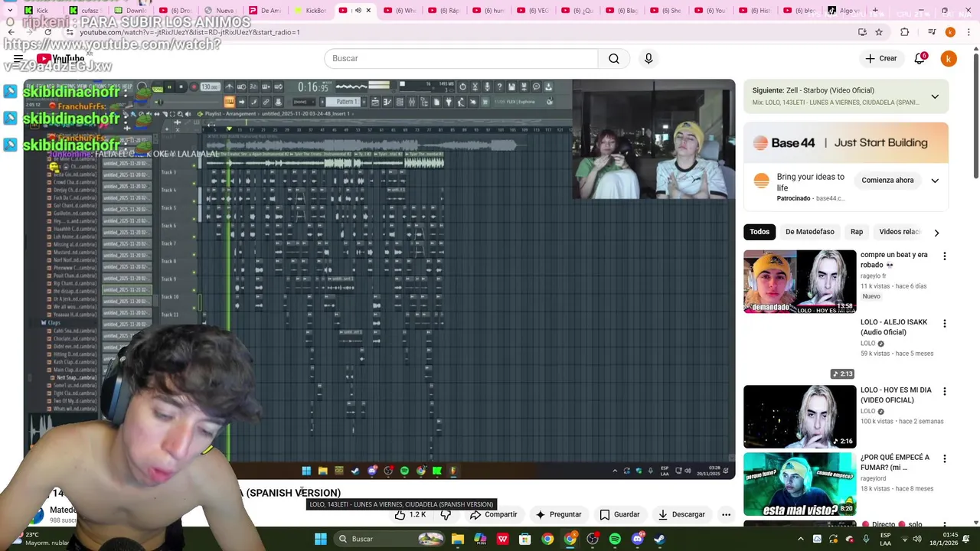
Task: Open the Chrome extensions puzzle icon
Action: (905, 32)
